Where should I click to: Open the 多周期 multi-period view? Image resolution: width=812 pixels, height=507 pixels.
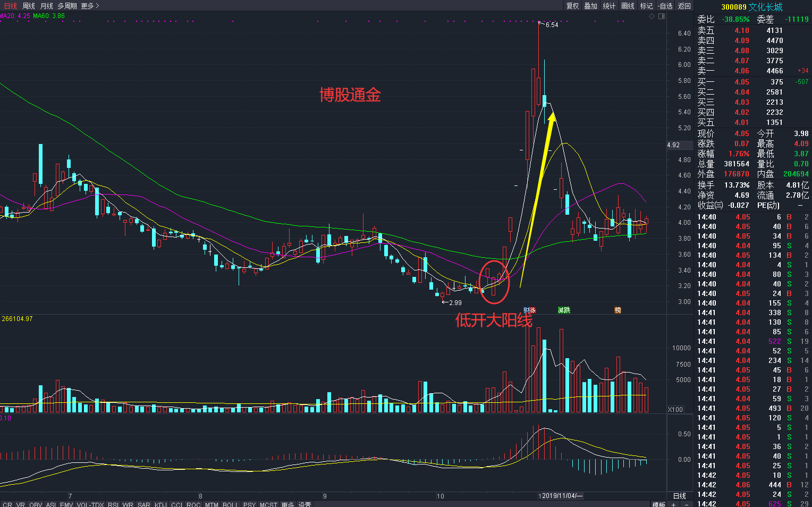67,6
